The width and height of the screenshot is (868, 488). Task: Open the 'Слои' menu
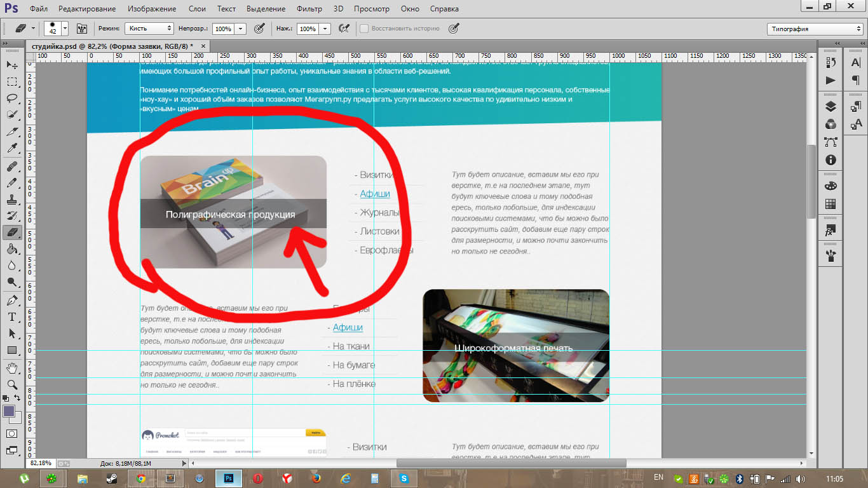(197, 9)
